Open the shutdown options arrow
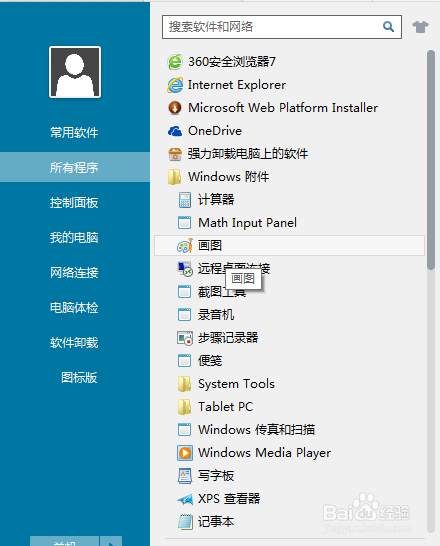This screenshot has height=546, width=440. coord(111,541)
